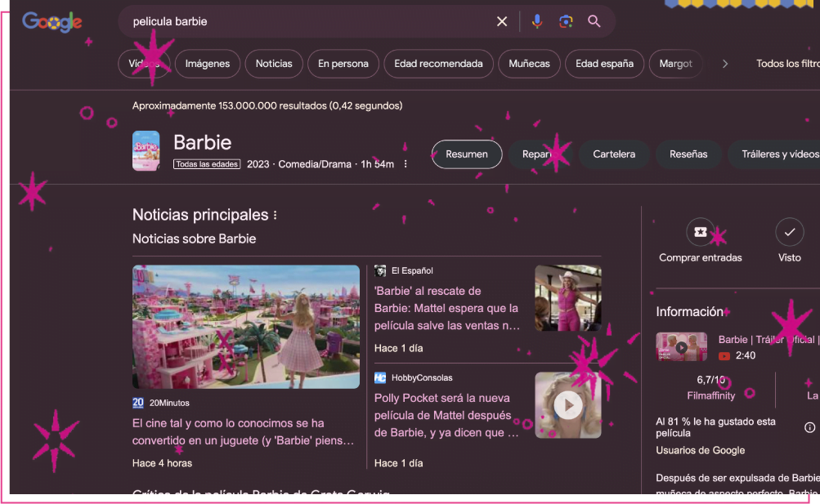Select the Imágenes filter chip
This screenshot has width=820, height=504.
[208, 64]
